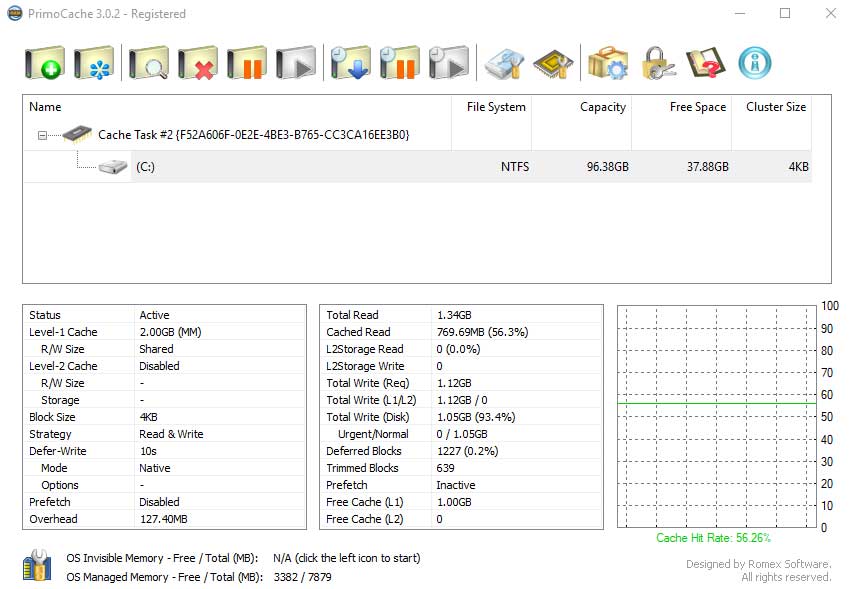Click the Overhead value '127.40MB'
Viewport: 851px width, 589px height.
(163, 519)
